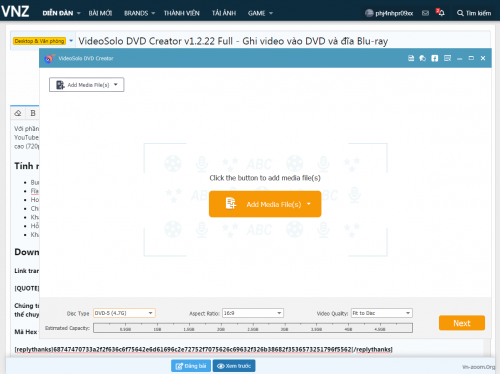Click the save project icon in title bar

coord(411,58)
